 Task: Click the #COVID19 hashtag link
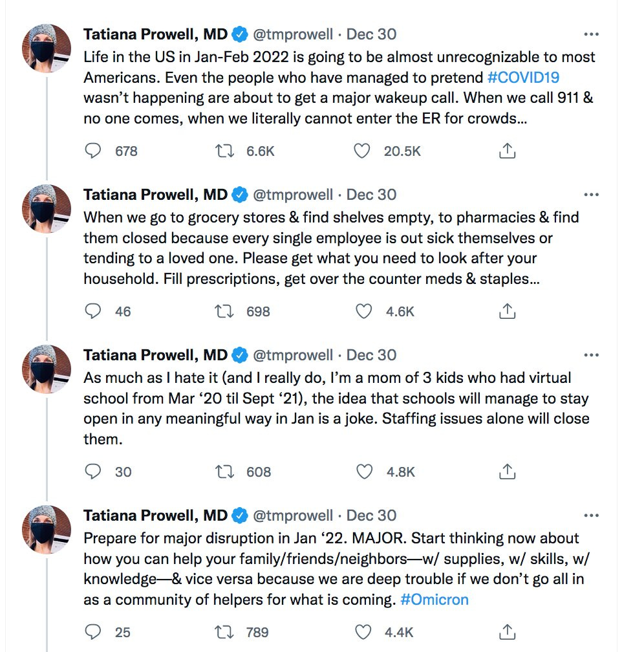[x=523, y=78]
